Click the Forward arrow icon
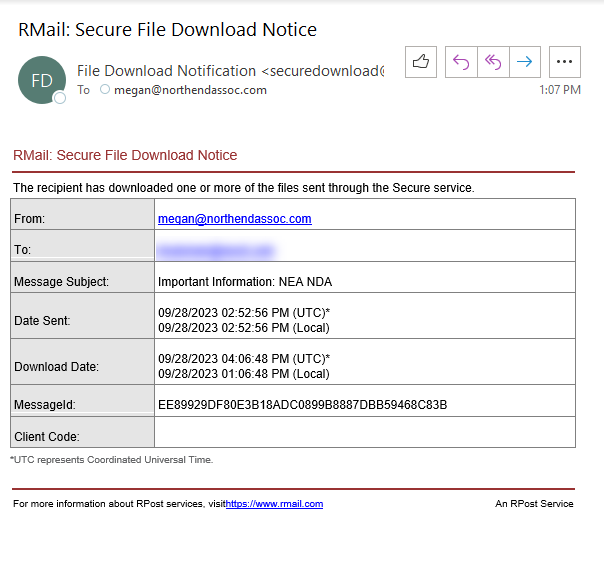Viewport: 604px width, 563px height. coord(525,62)
